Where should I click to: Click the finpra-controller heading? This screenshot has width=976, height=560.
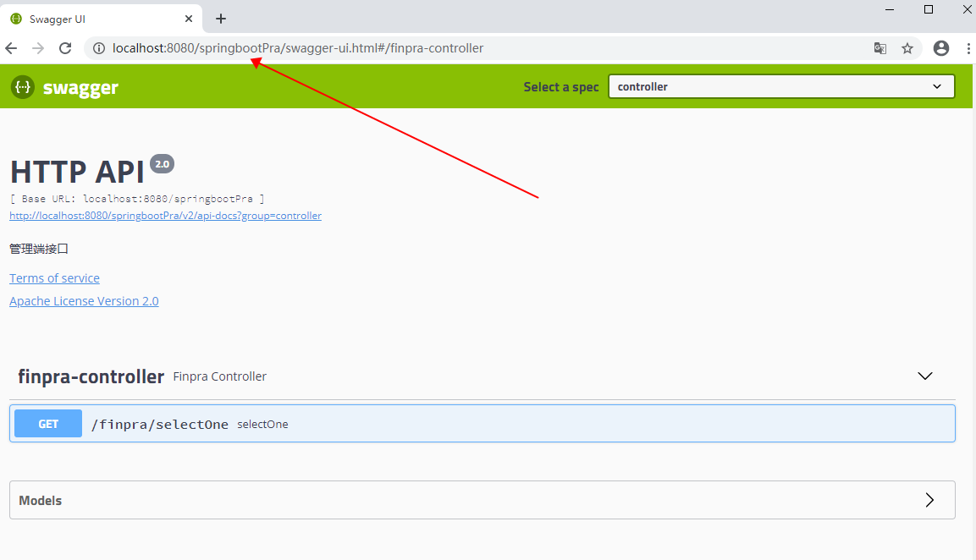point(91,376)
